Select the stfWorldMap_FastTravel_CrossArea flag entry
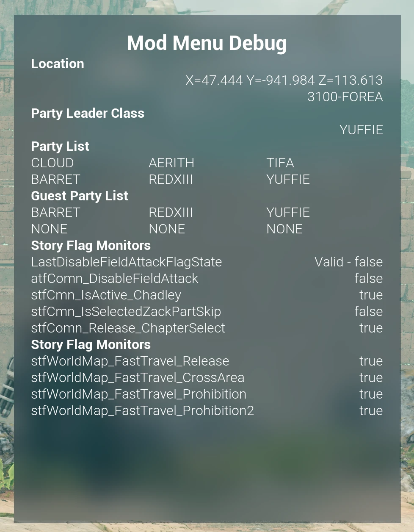This screenshot has height=532, width=414. [138, 377]
